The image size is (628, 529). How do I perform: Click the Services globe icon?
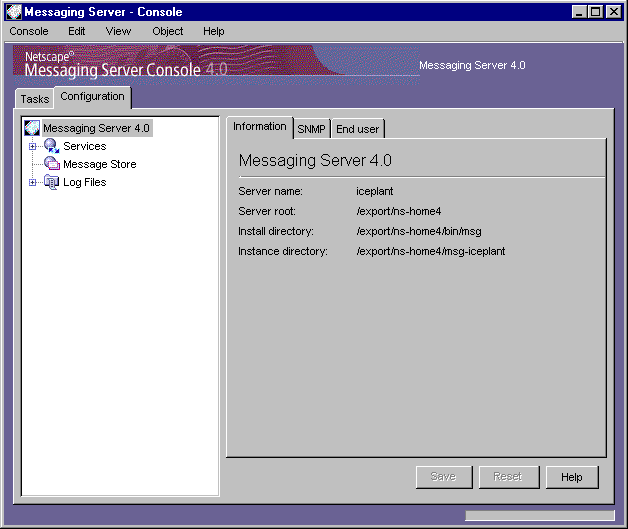point(51,146)
